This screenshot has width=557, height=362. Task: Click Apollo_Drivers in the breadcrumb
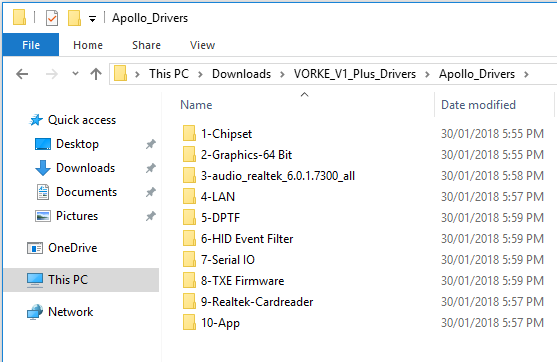pyautogui.click(x=477, y=74)
